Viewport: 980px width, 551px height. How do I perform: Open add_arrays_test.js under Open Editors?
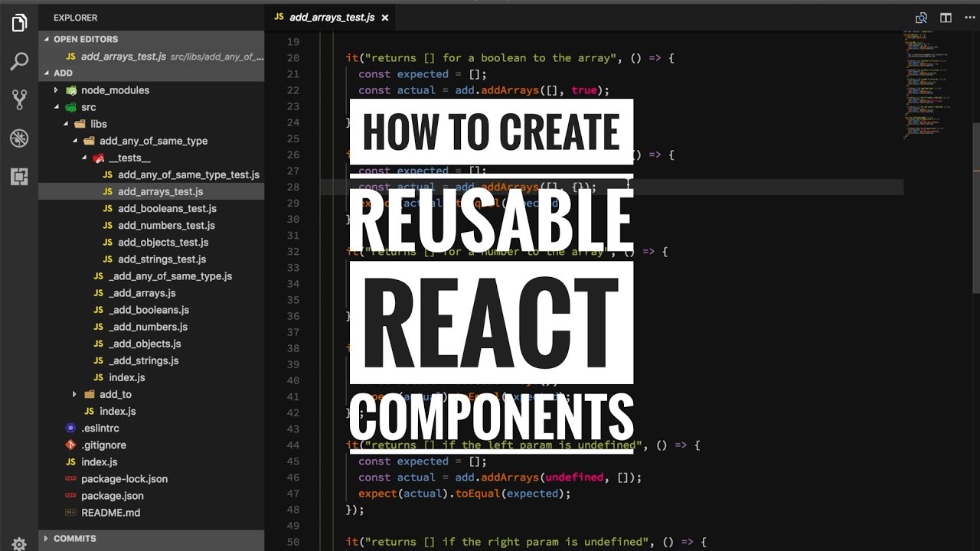152,57
